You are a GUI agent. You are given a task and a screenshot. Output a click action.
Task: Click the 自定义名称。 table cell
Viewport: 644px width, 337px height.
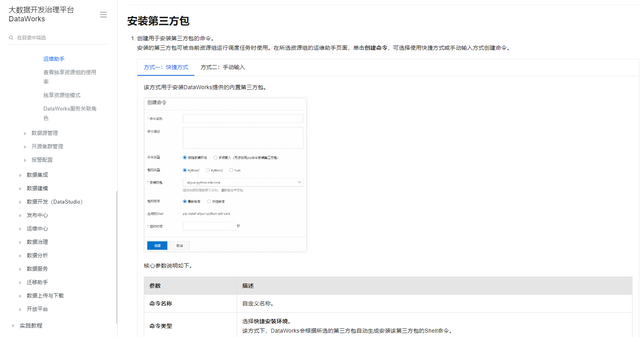pos(435,303)
